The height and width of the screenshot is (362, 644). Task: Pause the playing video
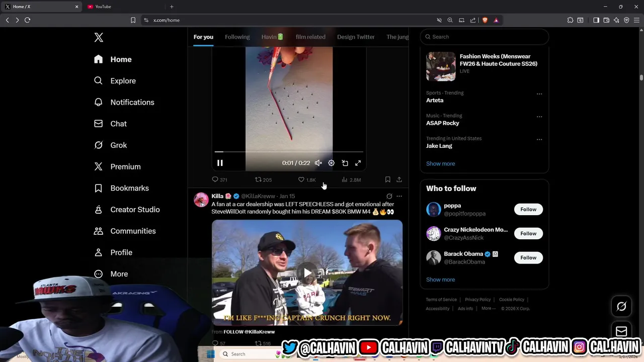220,163
